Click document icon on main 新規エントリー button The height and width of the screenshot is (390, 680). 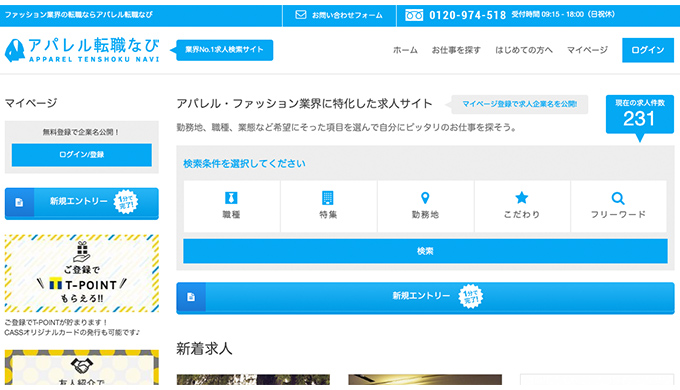(x=191, y=297)
